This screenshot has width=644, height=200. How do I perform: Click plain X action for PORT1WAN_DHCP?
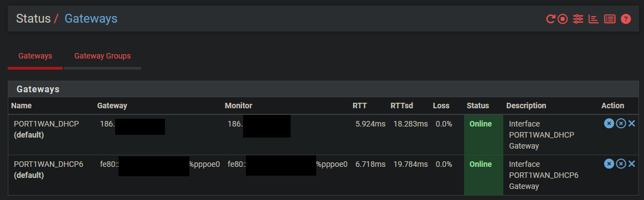pos(632,123)
